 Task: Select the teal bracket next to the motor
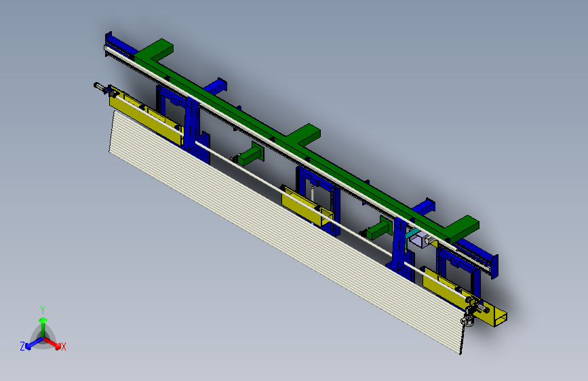(x=410, y=235)
